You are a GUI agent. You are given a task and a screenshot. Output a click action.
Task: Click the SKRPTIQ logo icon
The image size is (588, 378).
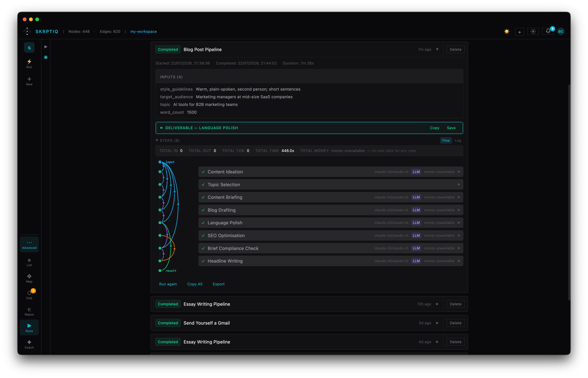pos(27,31)
